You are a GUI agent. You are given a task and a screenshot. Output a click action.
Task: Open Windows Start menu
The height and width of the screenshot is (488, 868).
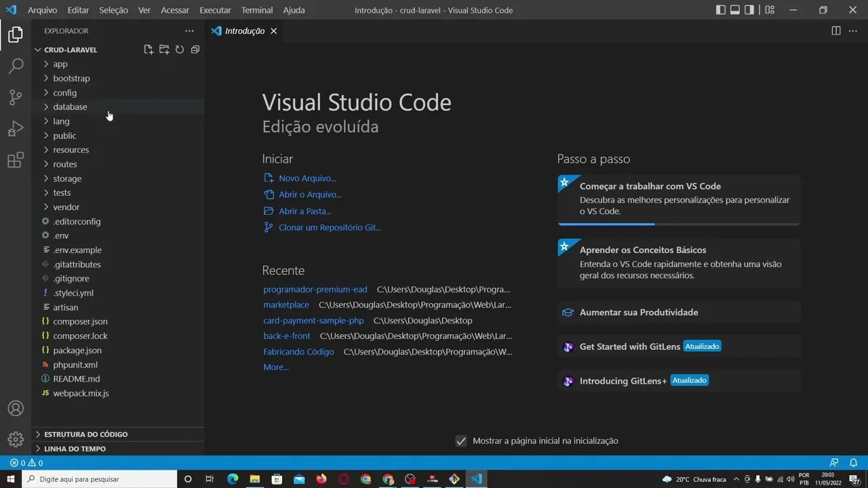11,479
